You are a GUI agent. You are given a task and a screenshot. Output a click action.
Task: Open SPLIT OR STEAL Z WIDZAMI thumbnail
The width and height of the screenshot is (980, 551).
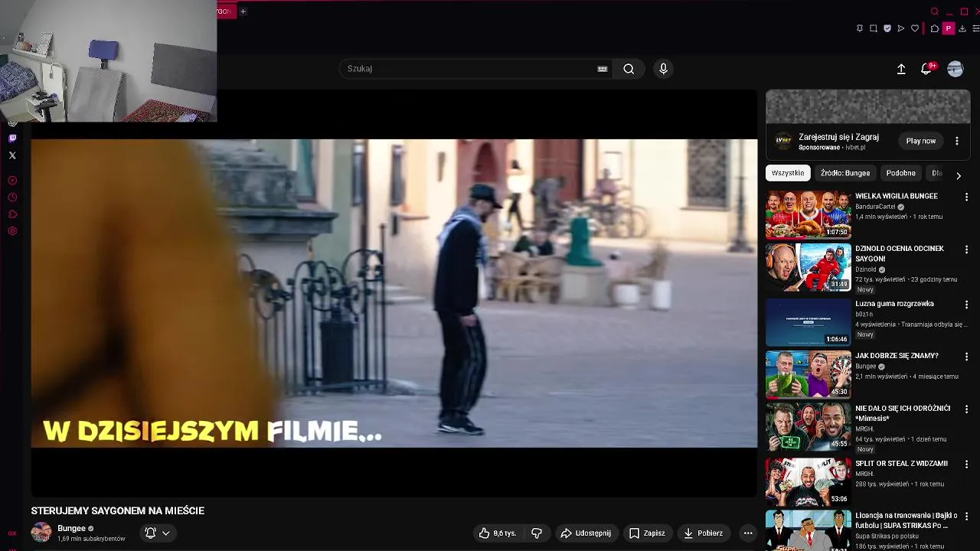(808, 482)
